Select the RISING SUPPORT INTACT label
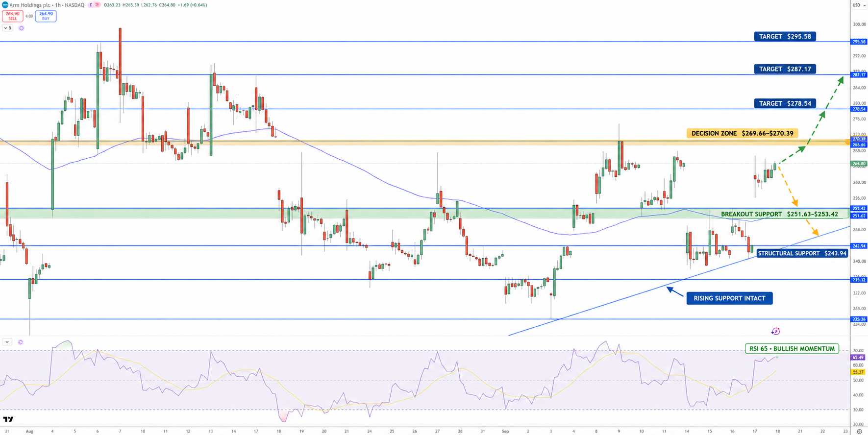 (x=729, y=298)
